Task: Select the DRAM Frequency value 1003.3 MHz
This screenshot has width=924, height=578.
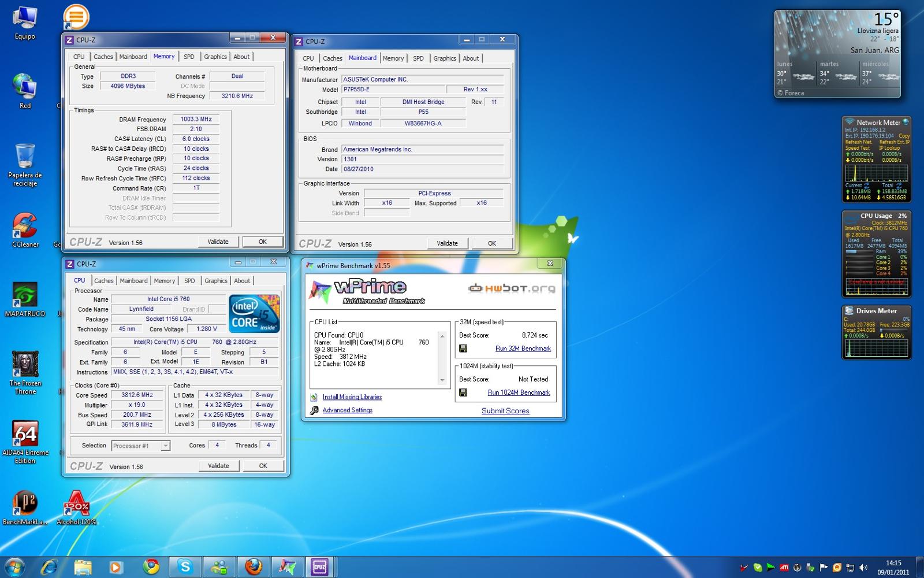Action: [196, 119]
